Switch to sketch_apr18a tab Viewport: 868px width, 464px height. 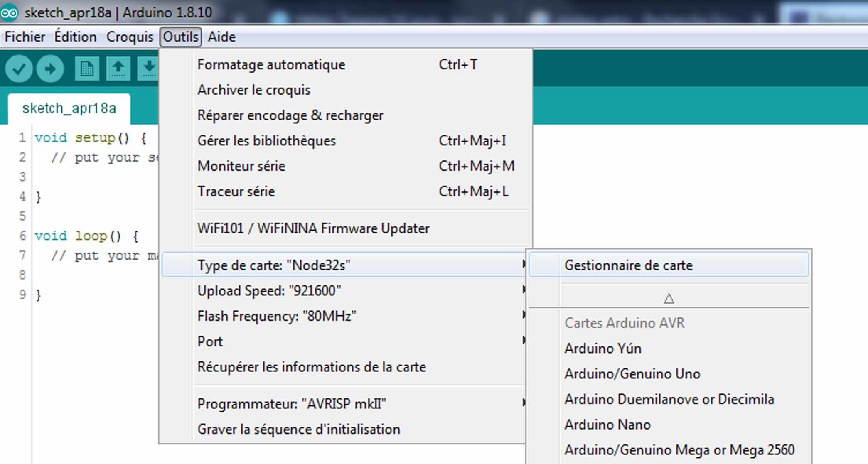click(69, 109)
